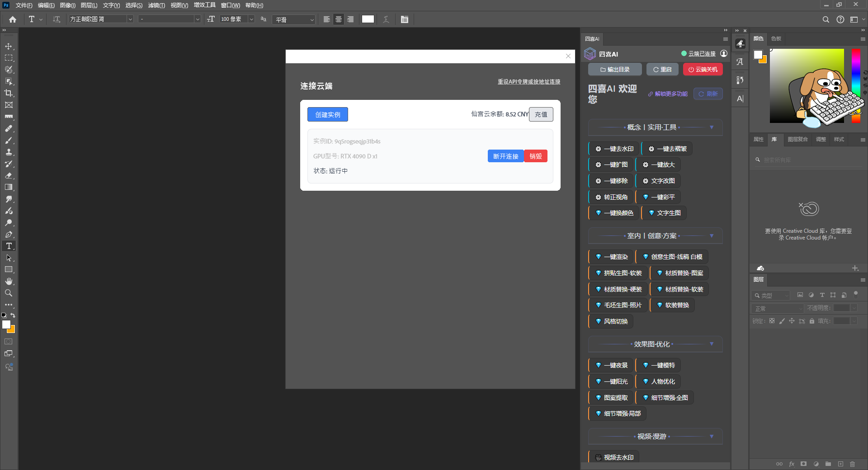Toggle lock image pixels
The height and width of the screenshot is (470, 868).
tap(782, 321)
